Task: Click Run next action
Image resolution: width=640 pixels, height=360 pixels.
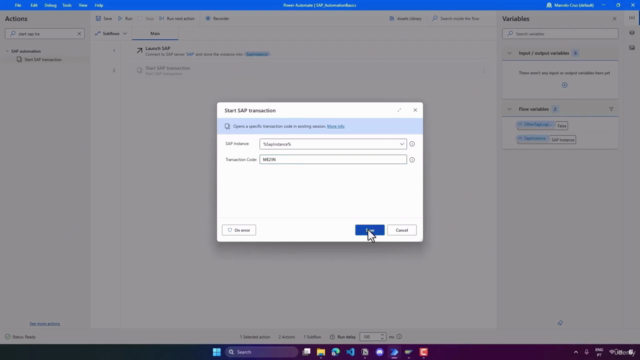Action: (x=177, y=18)
